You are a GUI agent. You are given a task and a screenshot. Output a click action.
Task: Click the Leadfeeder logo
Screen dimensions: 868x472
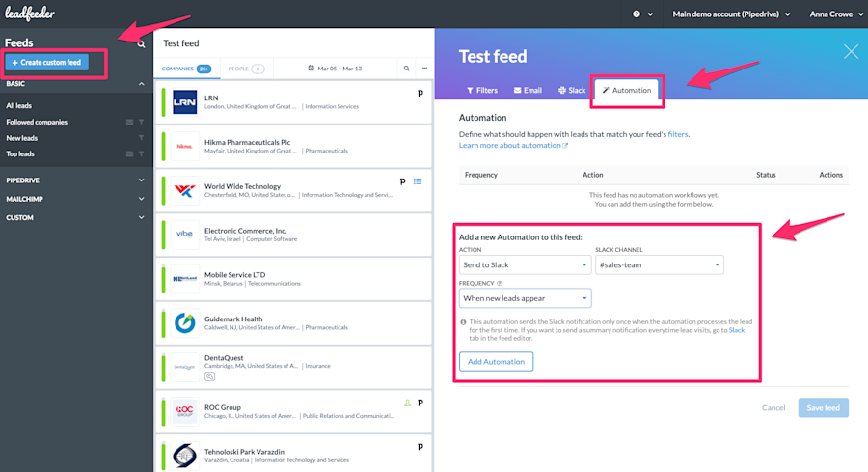pyautogui.click(x=30, y=14)
